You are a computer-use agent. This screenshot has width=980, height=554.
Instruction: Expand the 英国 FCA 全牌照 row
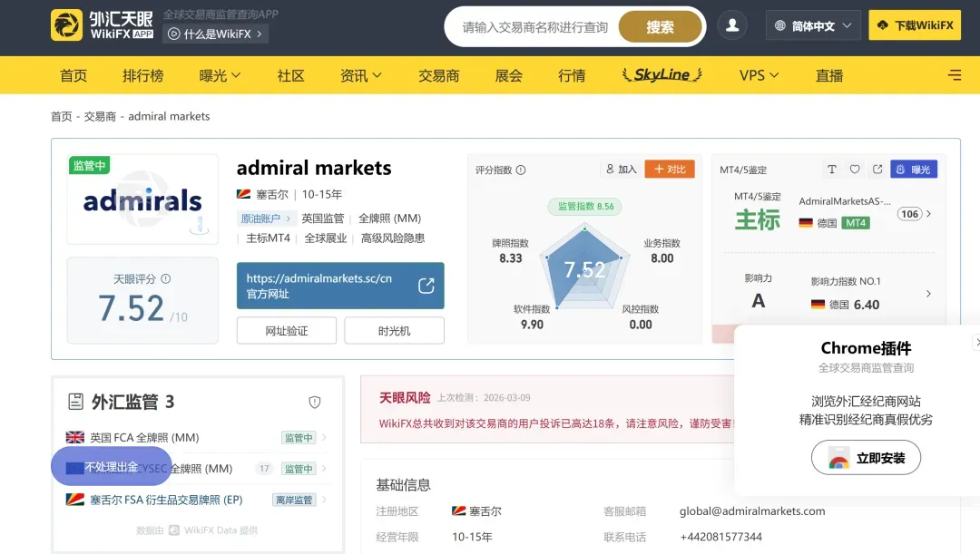pyautogui.click(x=197, y=438)
